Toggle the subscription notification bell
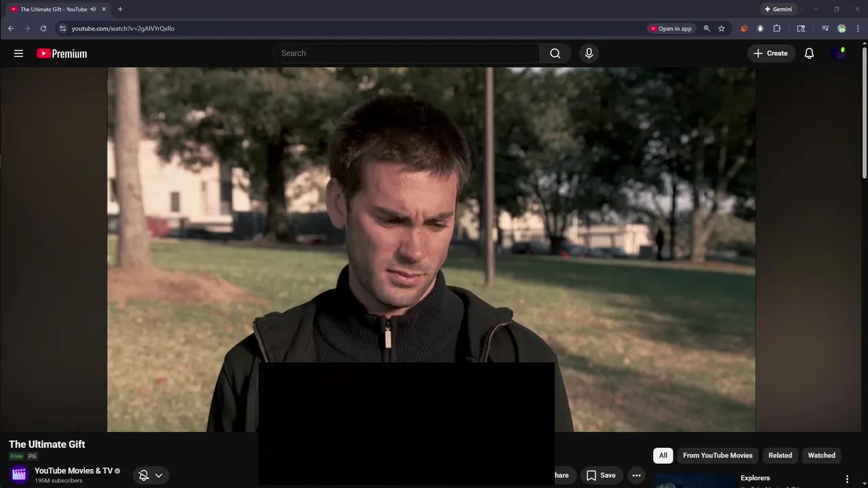Screen dimensions: 868x488 (x=144, y=475)
